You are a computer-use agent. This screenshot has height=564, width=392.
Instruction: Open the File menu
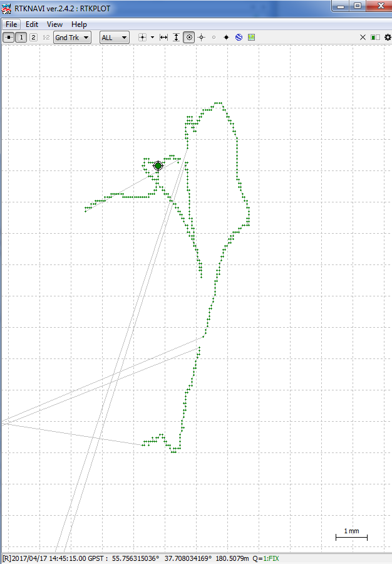tap(11, 24)
